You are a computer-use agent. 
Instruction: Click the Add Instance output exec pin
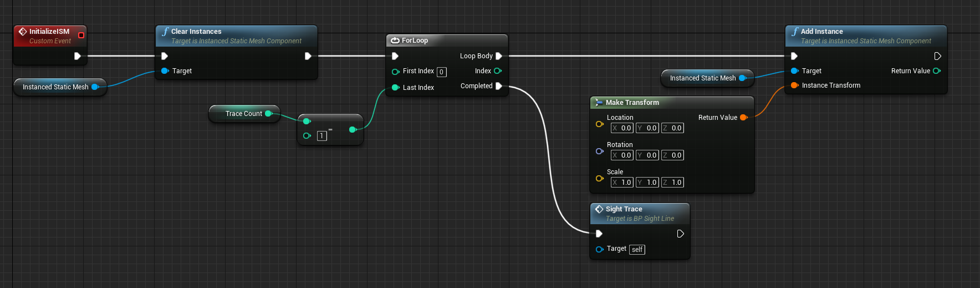coord(938,56)
